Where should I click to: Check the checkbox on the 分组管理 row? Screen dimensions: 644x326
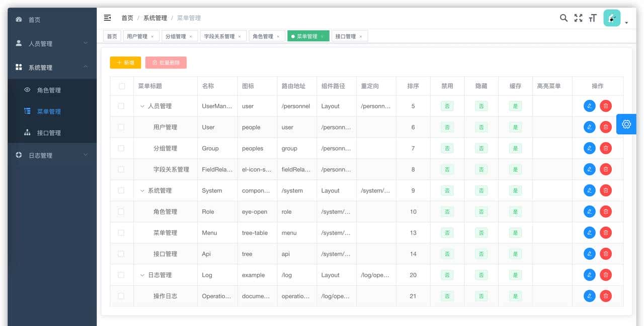coord(121,148)
